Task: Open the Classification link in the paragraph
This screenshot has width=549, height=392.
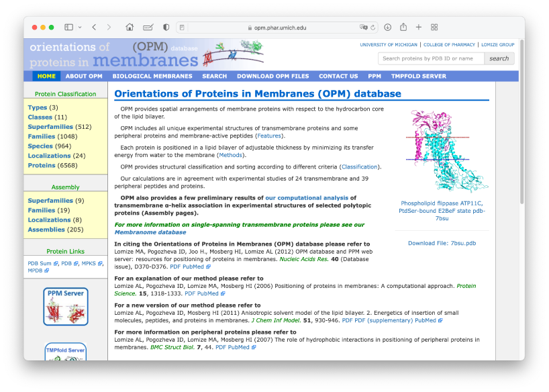Action: (360, 167)
